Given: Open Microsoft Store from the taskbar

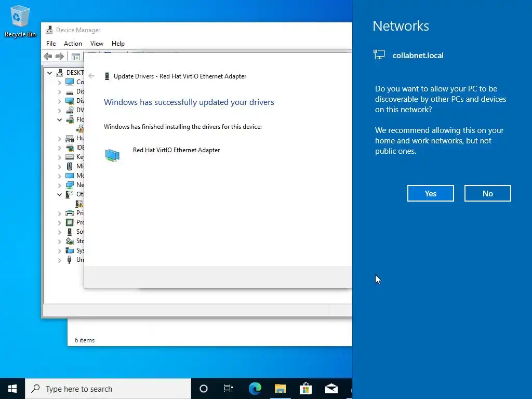Looking at the screenshot, I should [x=305, y=389].
